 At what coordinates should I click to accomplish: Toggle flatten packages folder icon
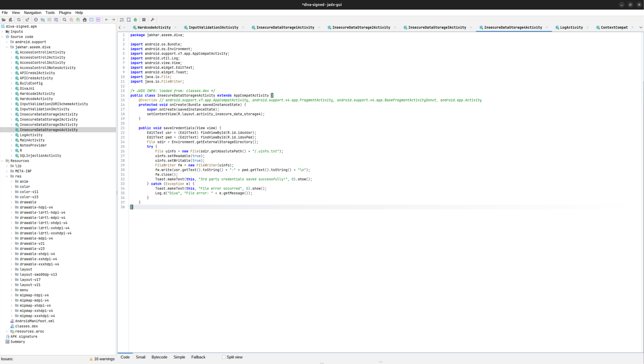(43, 20)
